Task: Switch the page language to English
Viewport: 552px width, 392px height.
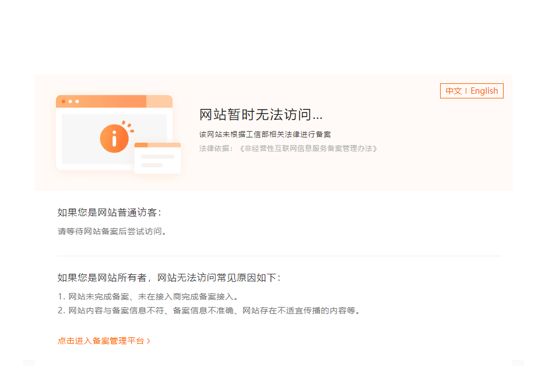Action: [484, 91]
